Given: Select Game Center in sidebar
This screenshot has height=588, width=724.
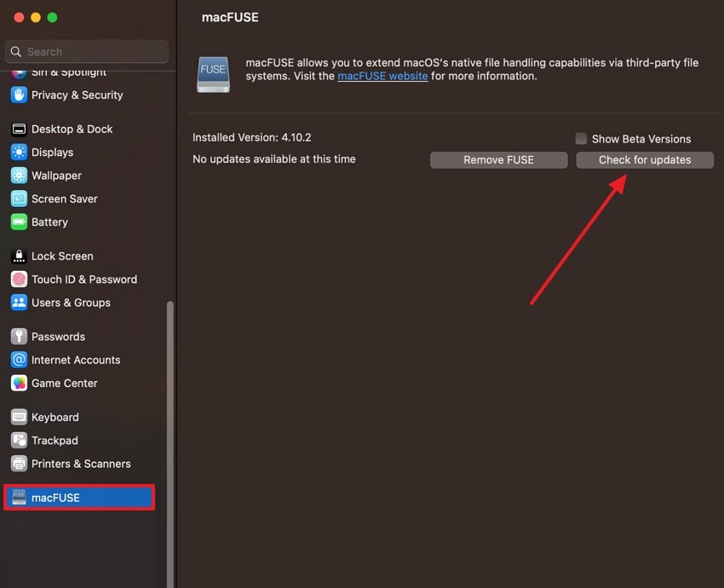Looking at the screenshot, I should tap(65, 383).
